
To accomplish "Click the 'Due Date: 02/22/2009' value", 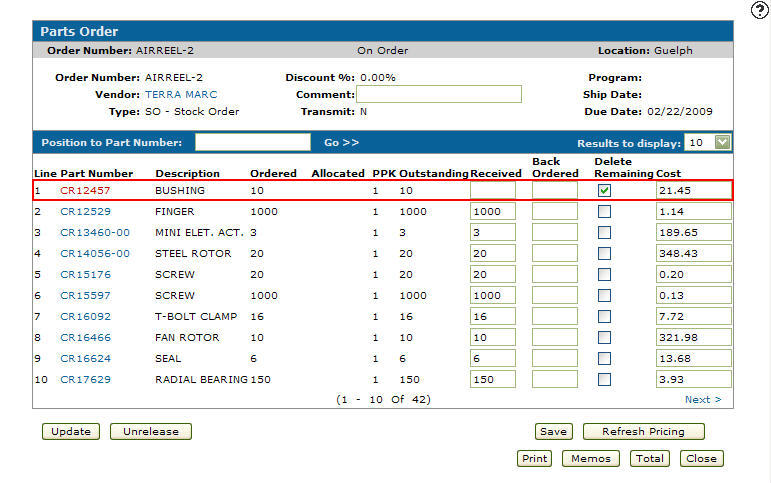I will tap(680, 112).
